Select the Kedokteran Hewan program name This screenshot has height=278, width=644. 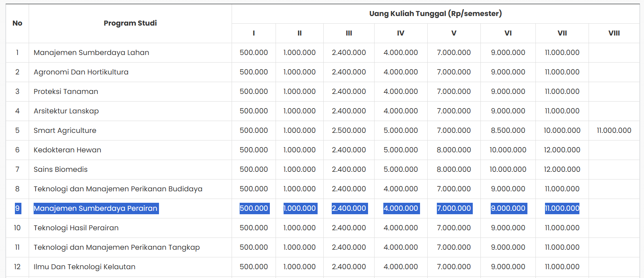[67, 150]
